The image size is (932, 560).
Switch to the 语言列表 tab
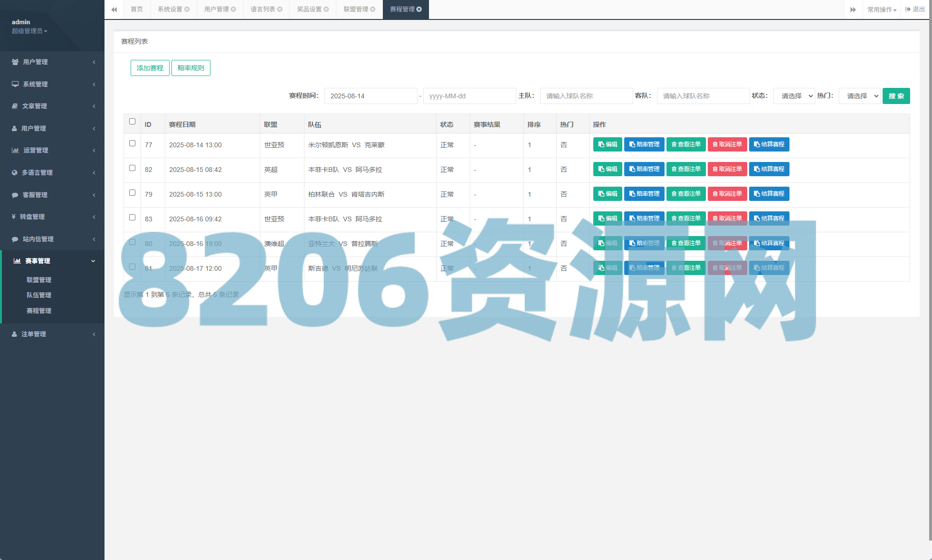click(263, 9)
